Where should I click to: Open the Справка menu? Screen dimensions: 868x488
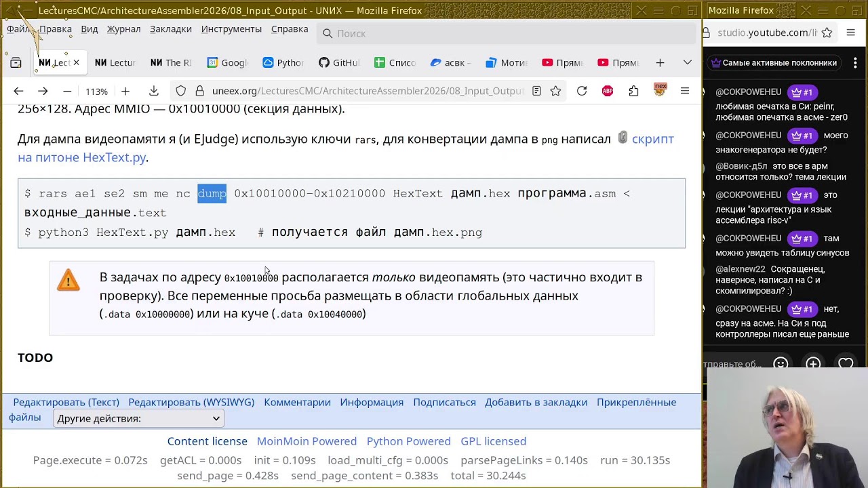290,29
